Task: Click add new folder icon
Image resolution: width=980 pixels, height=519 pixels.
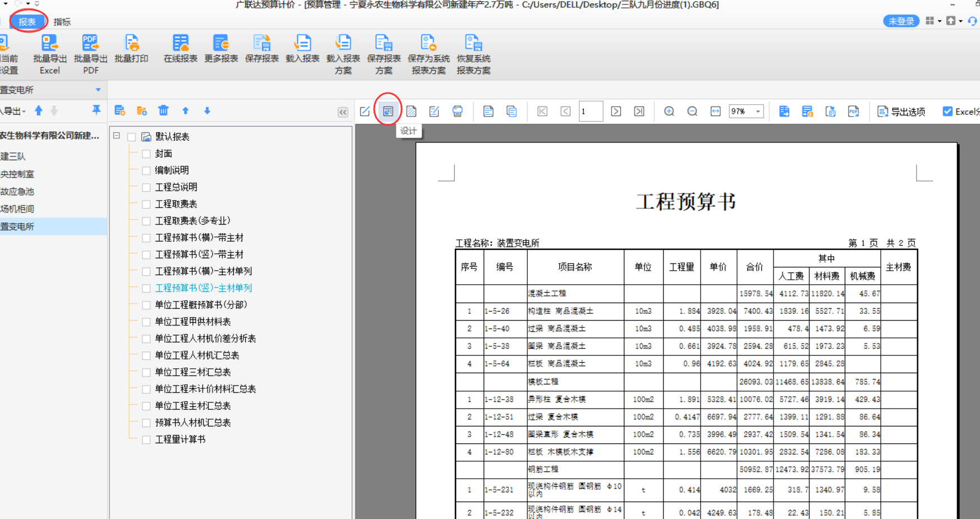Action: [141, 110]
